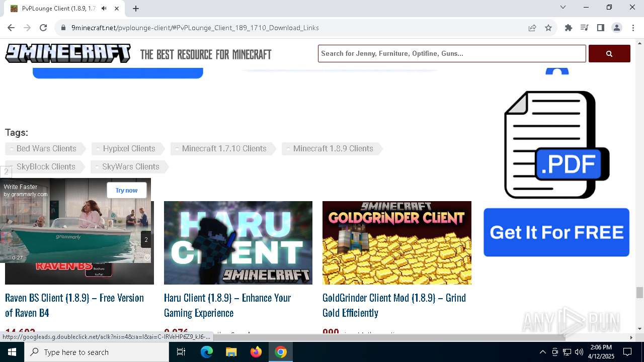644x362 pixels.
Task: Open Raven BS Client article title
Action: 74,305
